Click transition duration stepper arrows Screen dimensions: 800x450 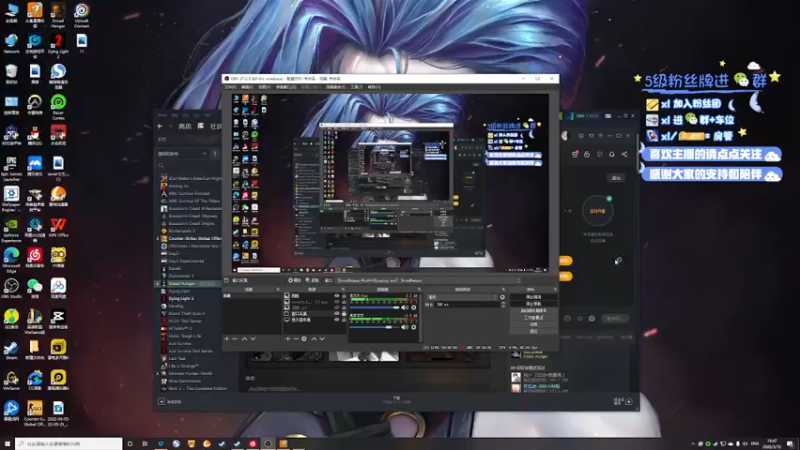click(503, 304)
